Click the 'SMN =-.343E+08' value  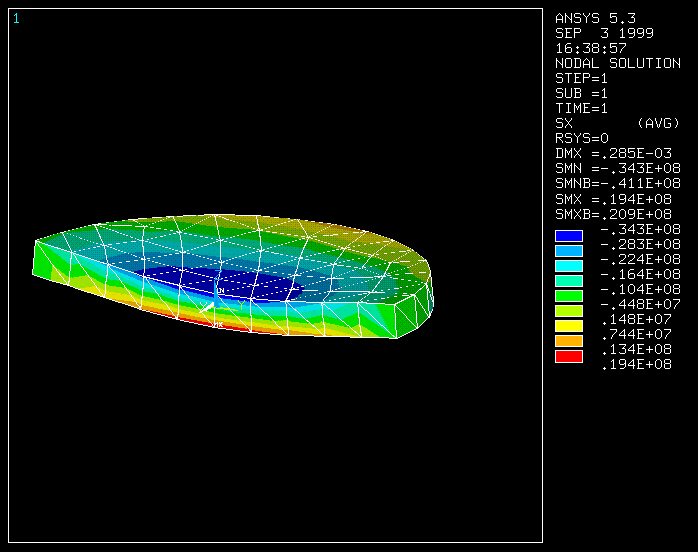(x=618, y=168)
